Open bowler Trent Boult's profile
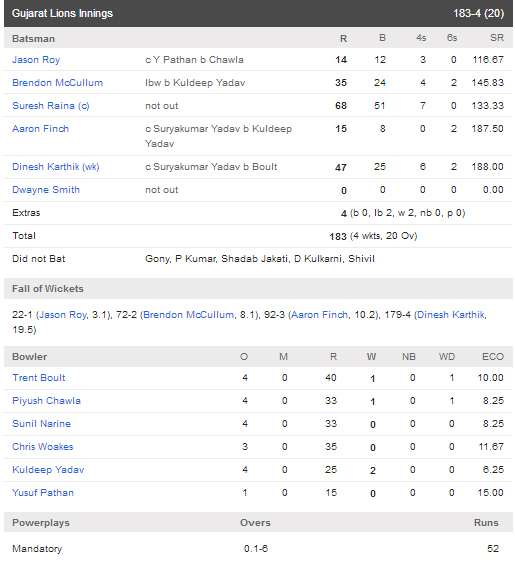 point(39,378)
